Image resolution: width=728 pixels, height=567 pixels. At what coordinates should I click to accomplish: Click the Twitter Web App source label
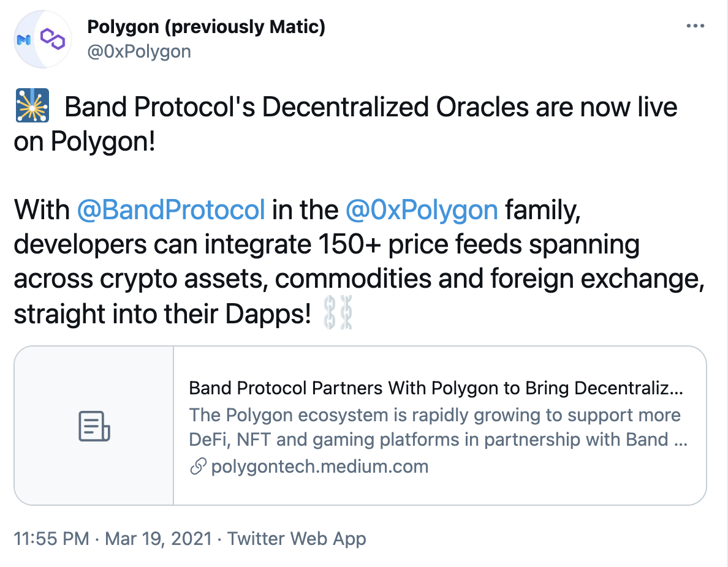click(297, 539)
